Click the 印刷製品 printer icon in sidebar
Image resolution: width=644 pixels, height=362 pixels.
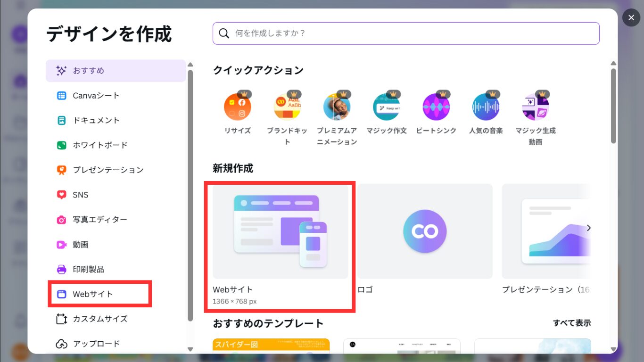coord(61,270)
